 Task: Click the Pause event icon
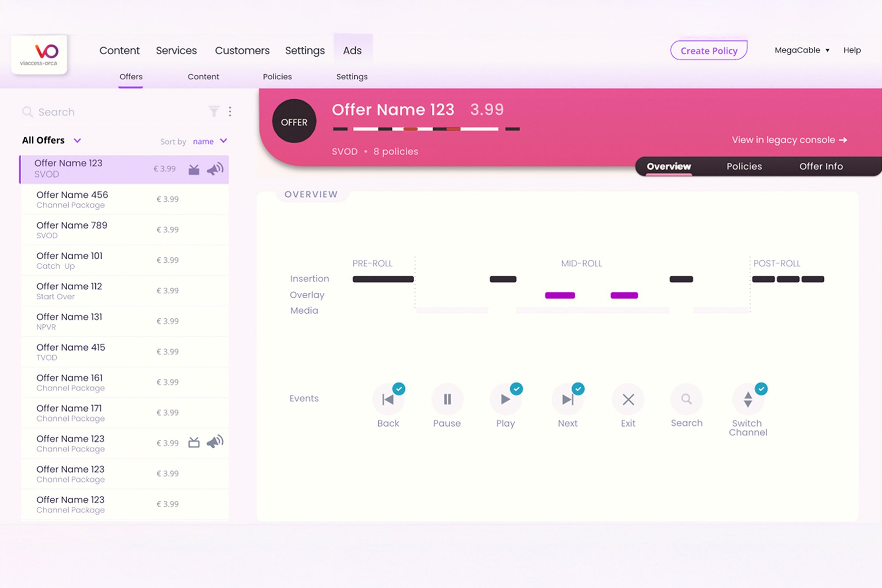[447, 399]
